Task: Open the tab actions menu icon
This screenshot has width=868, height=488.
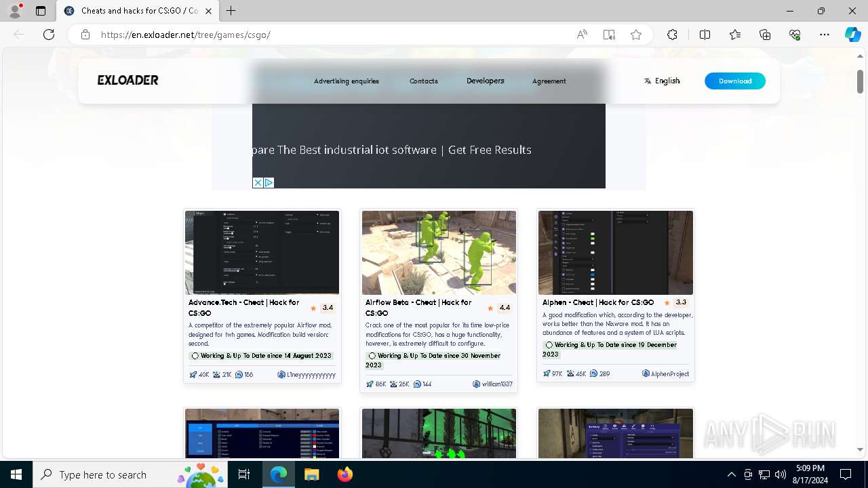Action: pyautogui.click(x=41, y=11)
